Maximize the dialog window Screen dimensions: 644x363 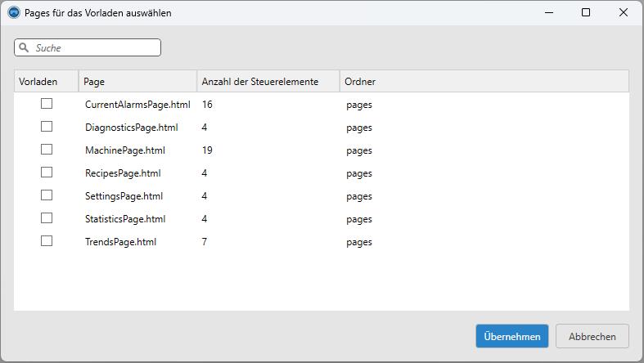click(x=586, y=13)
